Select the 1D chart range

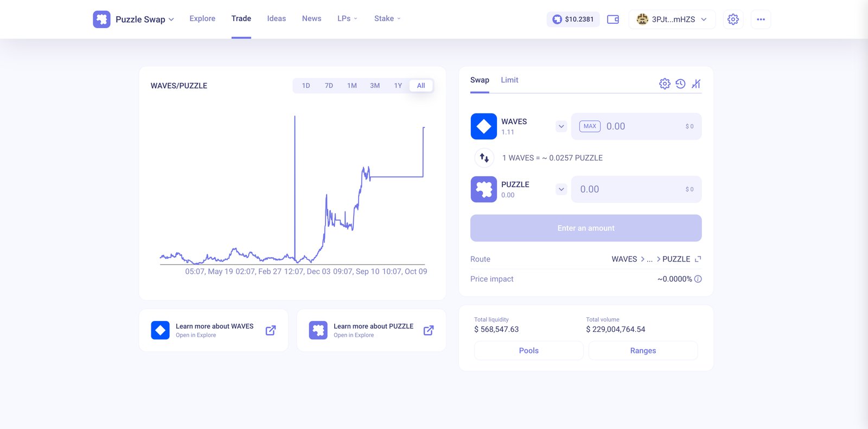pos(306,86)
